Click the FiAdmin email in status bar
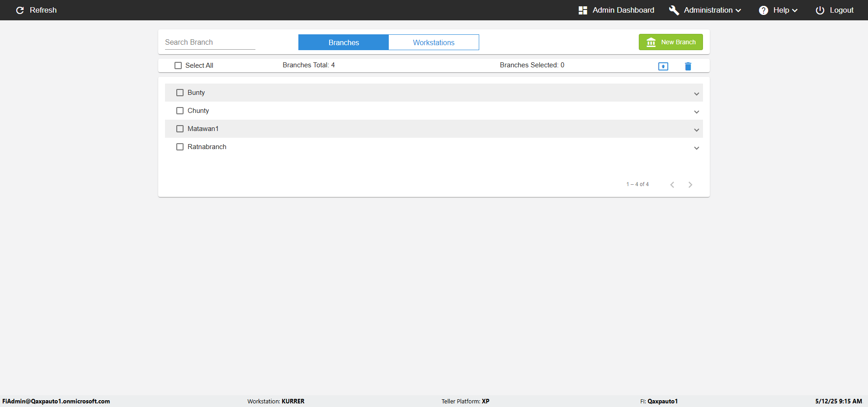Image resolution: width=868 pixels, height=407 pixels. (56, 401)
